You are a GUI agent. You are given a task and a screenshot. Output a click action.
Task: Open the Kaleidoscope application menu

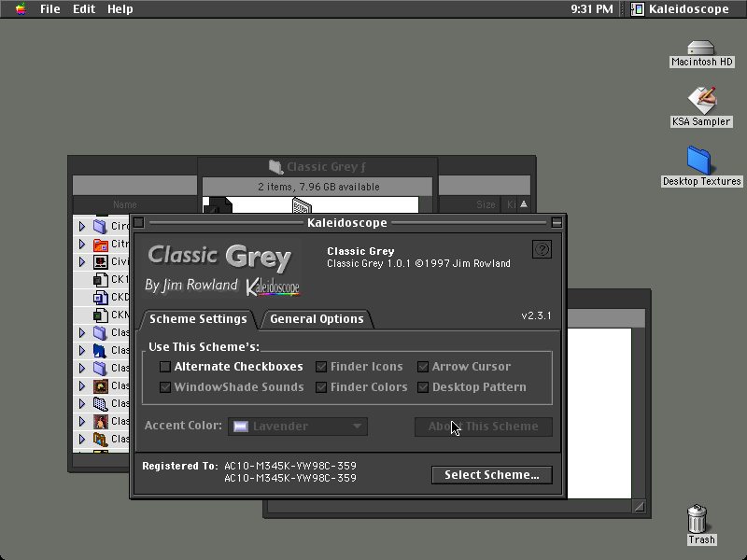click(680, 8)
